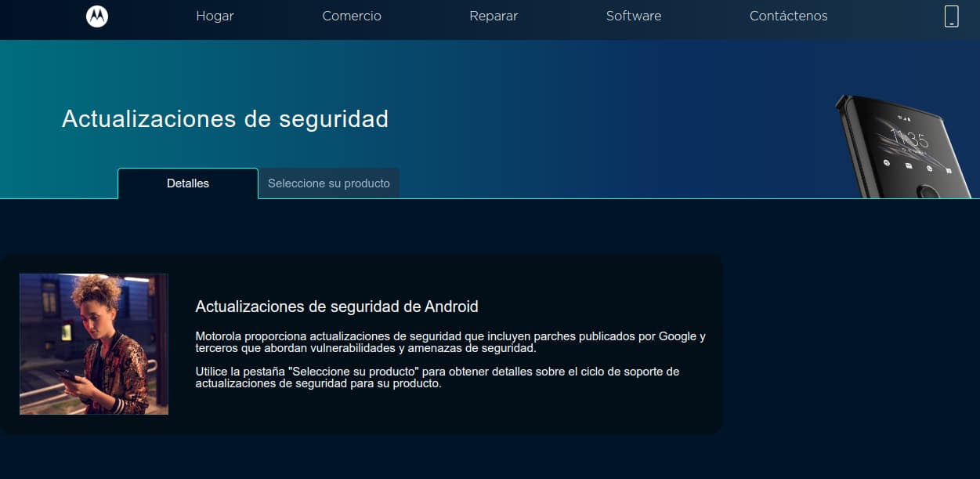Open the Software menu item

tap(634, 16)
